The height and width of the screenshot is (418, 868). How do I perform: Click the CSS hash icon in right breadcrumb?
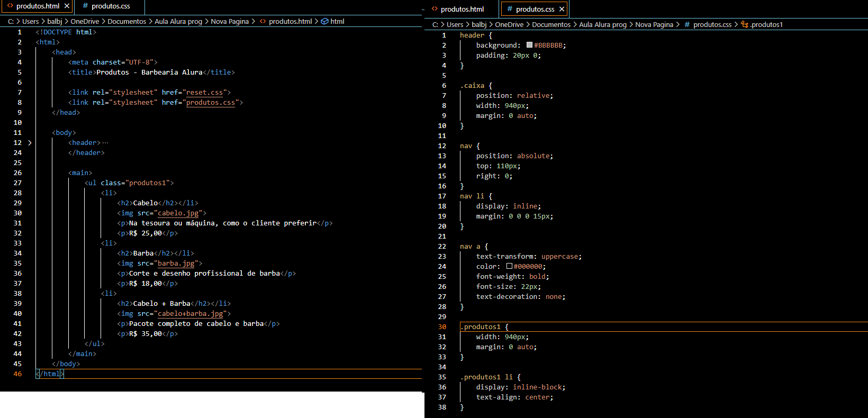[x=687, y=24]
